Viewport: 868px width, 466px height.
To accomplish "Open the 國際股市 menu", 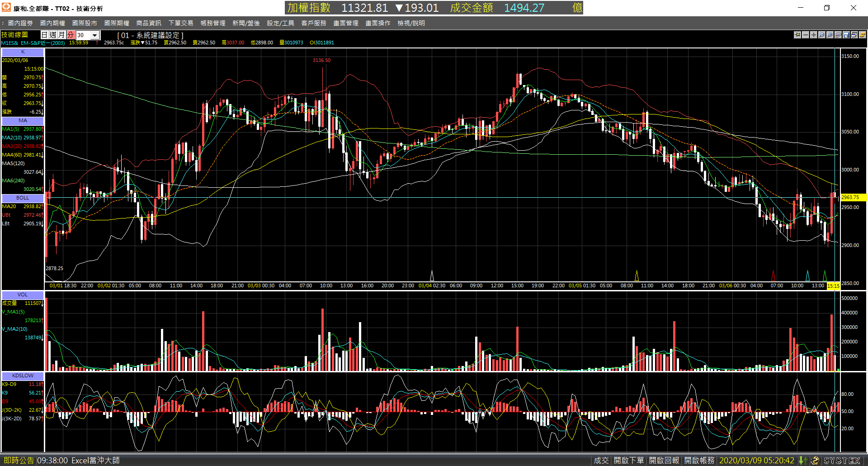I will coord(85,23).
